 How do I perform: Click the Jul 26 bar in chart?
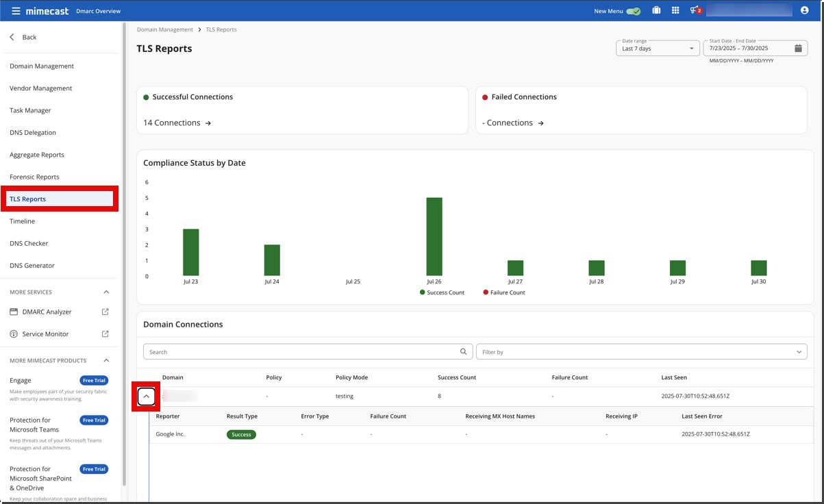[x=434, y=237]
